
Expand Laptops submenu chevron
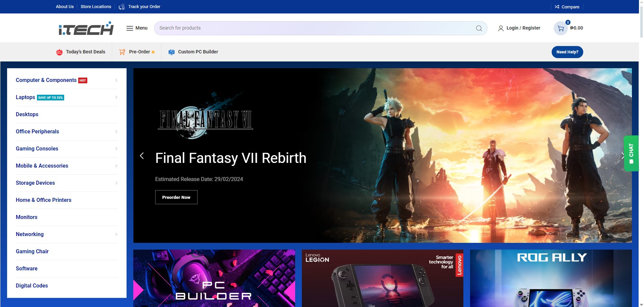click(x=116, y=97)
